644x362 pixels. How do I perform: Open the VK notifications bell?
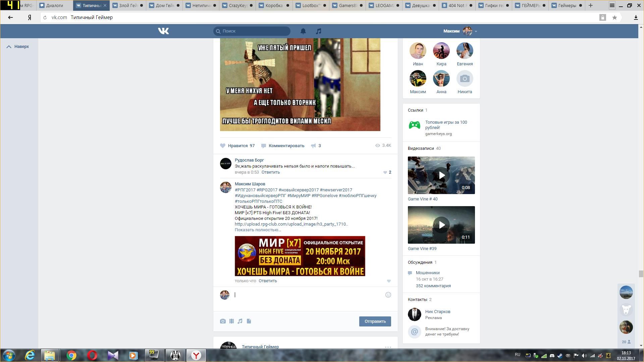pos(303,31)
